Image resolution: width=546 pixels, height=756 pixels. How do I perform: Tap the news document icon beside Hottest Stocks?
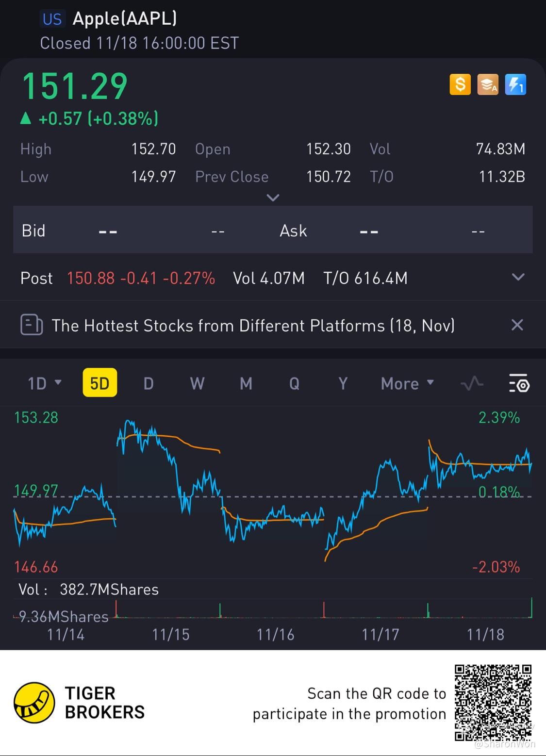pos(32,325)
